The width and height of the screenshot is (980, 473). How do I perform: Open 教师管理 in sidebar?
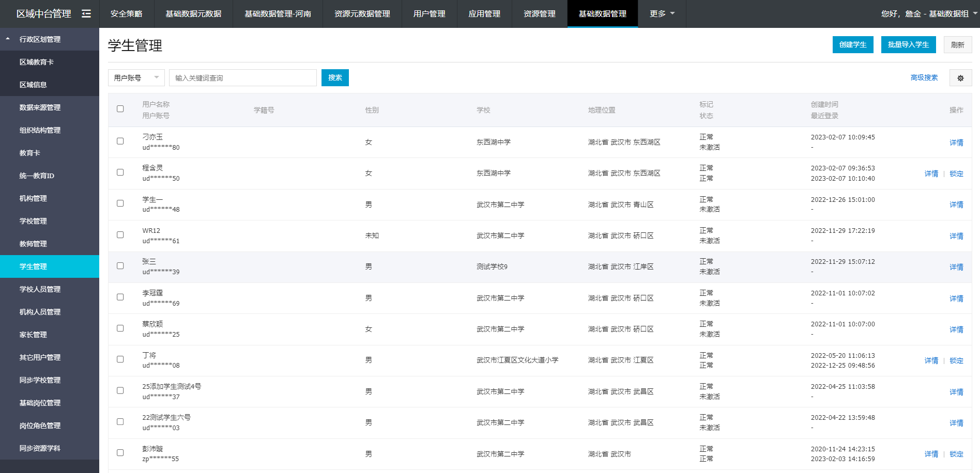[x=50, y=244]
